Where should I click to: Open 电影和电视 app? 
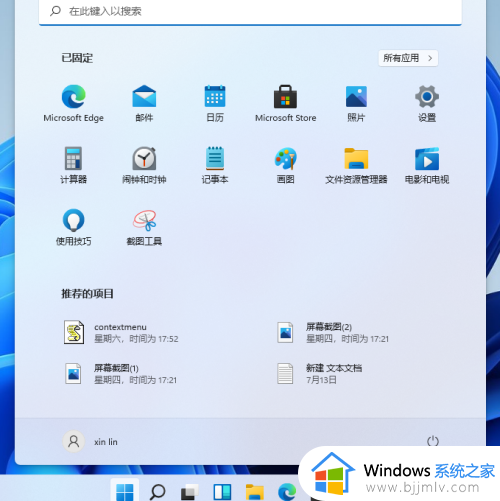pos(427,165)
